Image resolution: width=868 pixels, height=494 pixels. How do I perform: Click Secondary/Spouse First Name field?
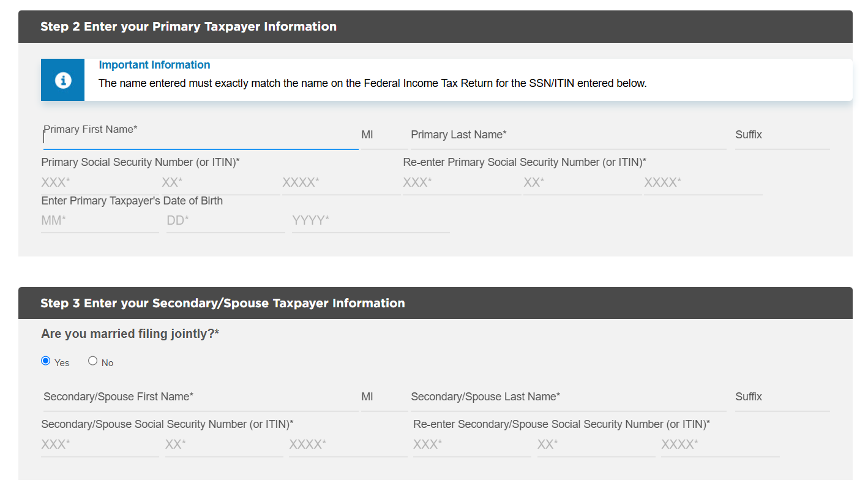201,397
